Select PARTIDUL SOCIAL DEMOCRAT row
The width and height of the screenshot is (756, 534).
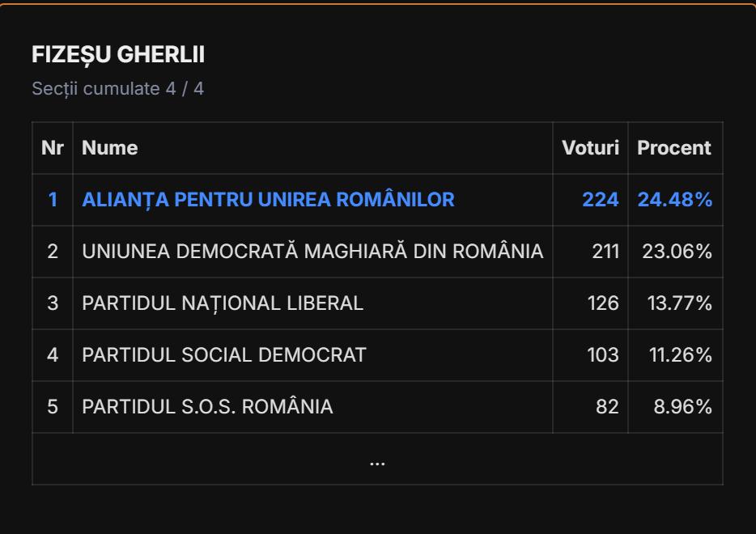point(224,355)
